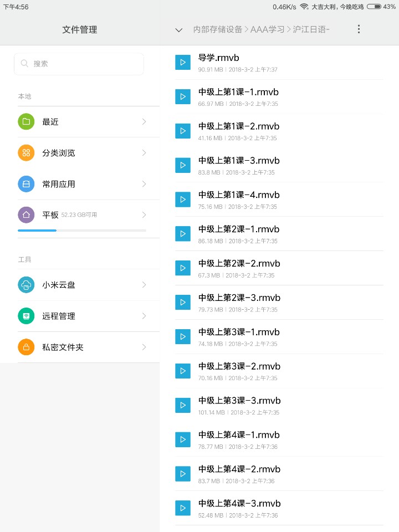Open the 小米云盘 cloud drive icon
The image size is (399, 532).
pyautogui.click(x=26, y=285)
